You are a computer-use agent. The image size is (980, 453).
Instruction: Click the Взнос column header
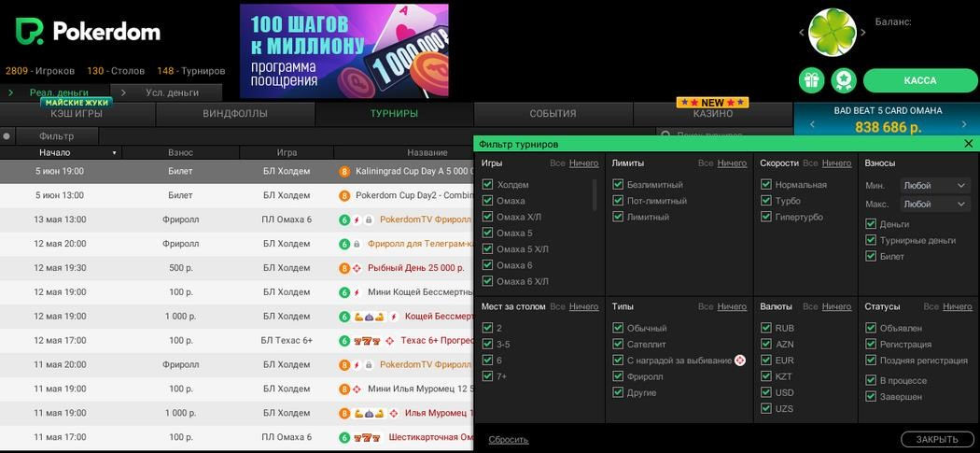pyautogui.click(x=181, y=152)
